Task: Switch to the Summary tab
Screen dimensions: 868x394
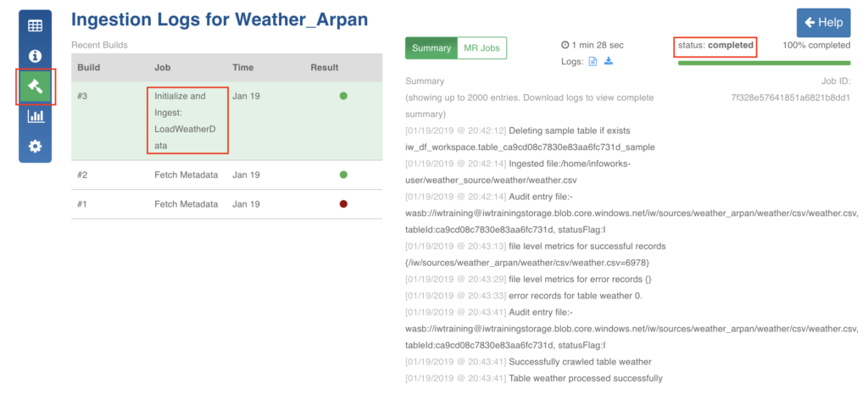Action: click(x=431, y=48)
